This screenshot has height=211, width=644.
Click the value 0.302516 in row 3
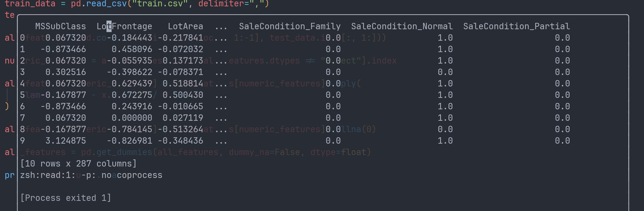click(66, 72)
